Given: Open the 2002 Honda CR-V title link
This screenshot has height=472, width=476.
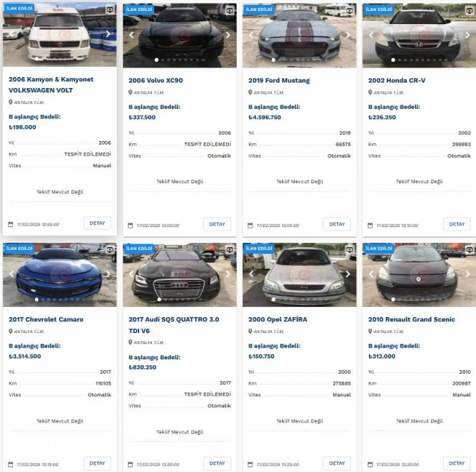Looking at the screenshot, I should point(397,80).
